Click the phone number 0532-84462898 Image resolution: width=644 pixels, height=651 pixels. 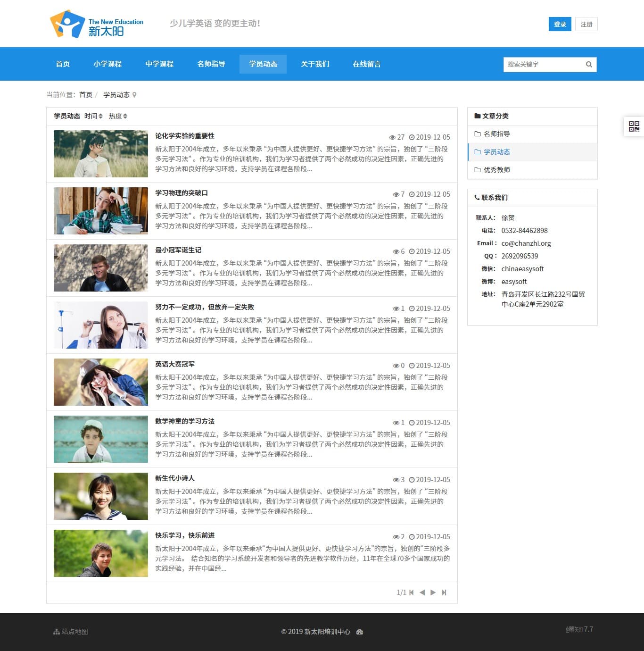coord(524,231)
